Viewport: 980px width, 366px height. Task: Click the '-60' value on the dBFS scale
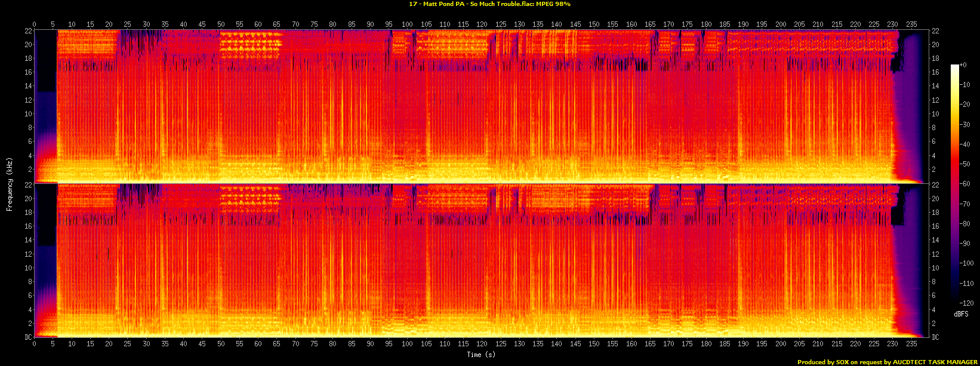coord(964,184)
